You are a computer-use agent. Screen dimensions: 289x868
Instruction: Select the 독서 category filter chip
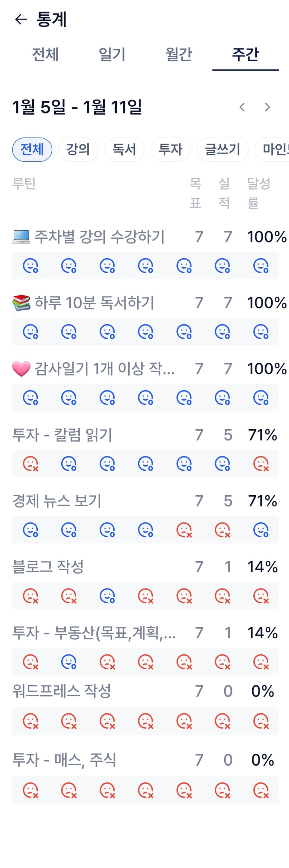point(124,150)
